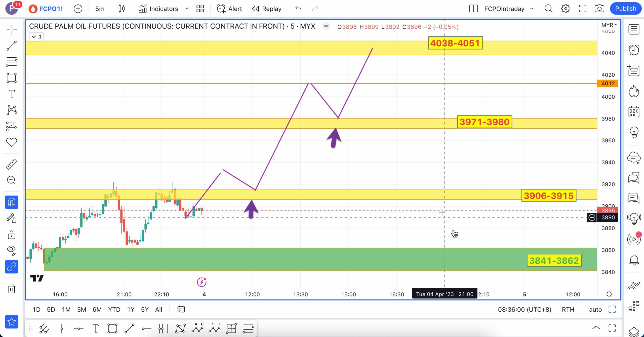Open the Alerts clock panel icon
The width and height of the screenshot is (644, 337).
634,50
